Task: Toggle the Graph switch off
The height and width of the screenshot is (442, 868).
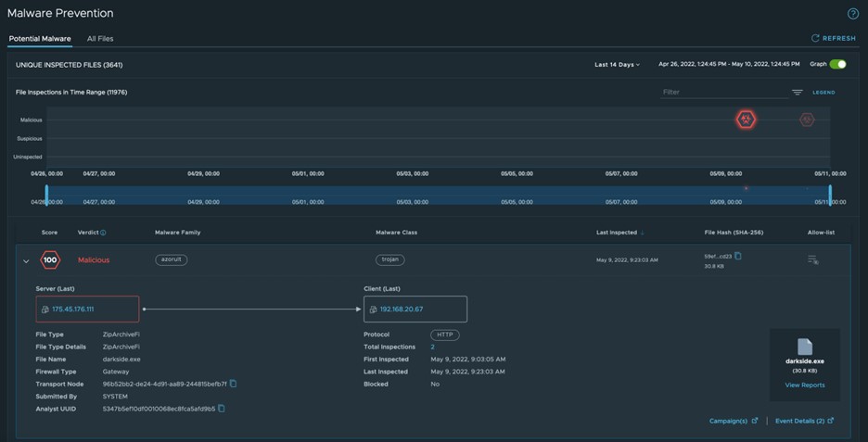Action: (x=837, y=65)
